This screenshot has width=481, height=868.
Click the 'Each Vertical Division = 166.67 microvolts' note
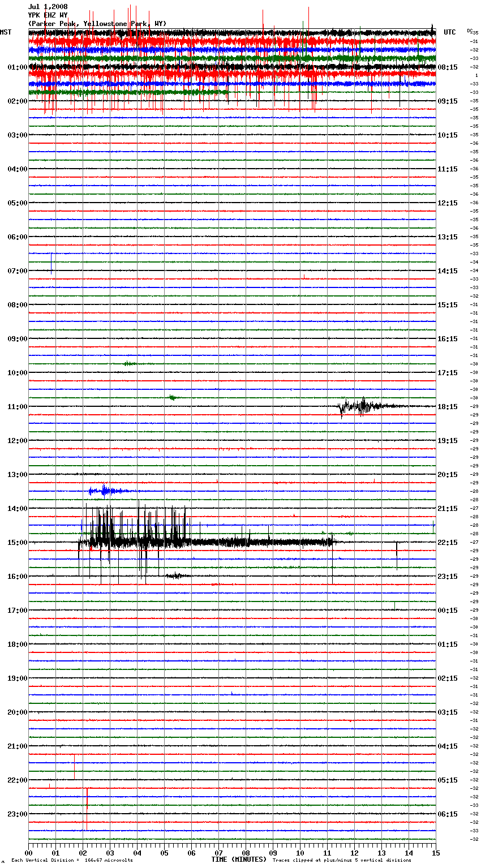72,861
